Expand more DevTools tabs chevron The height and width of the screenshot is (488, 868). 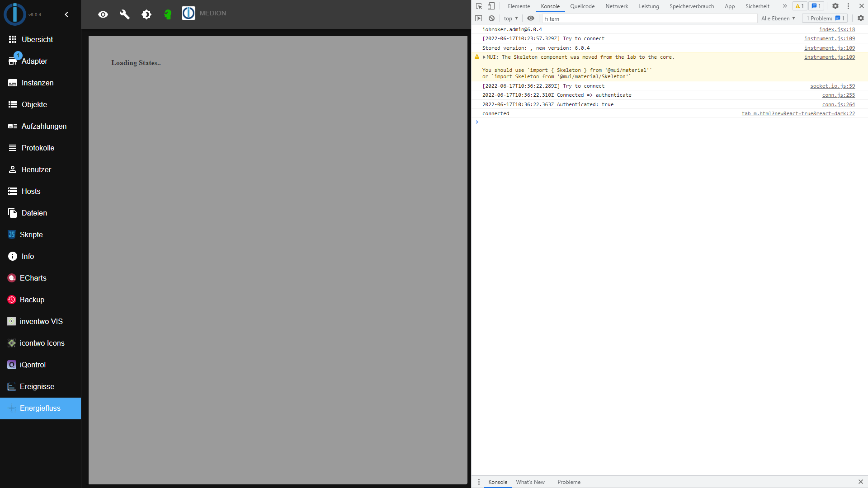pos(785,6)
